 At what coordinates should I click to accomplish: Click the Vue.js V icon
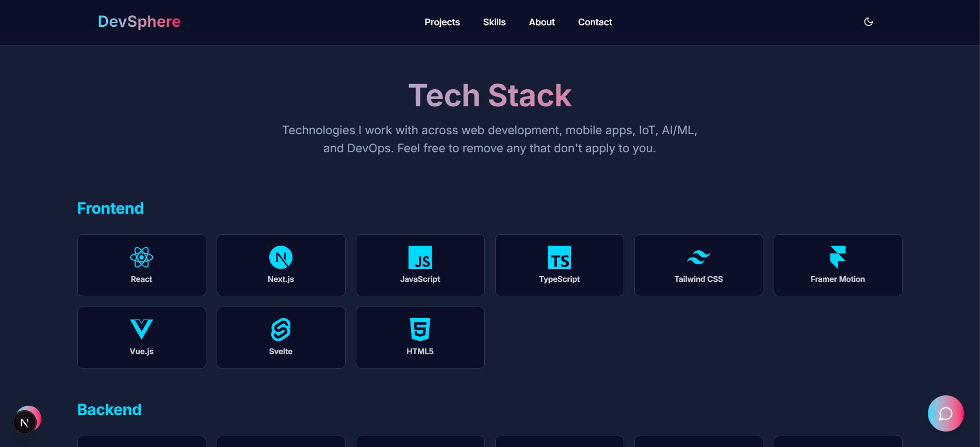coord(141,329)
